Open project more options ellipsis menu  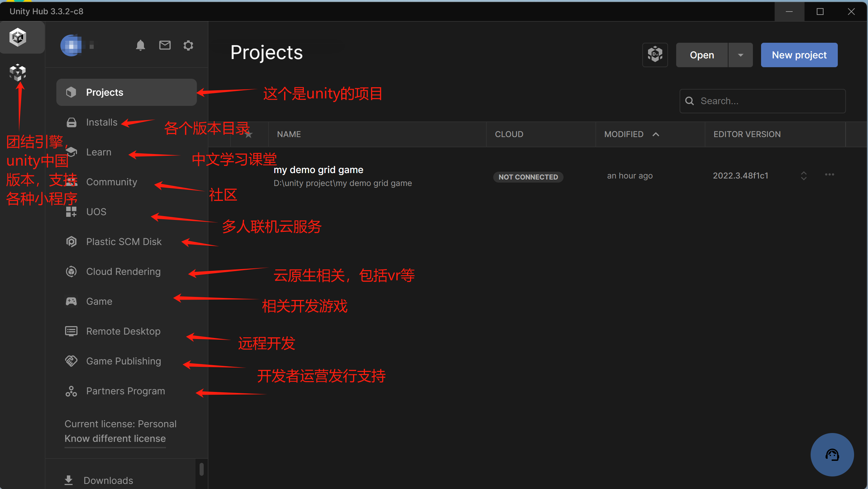pos(829,174)
